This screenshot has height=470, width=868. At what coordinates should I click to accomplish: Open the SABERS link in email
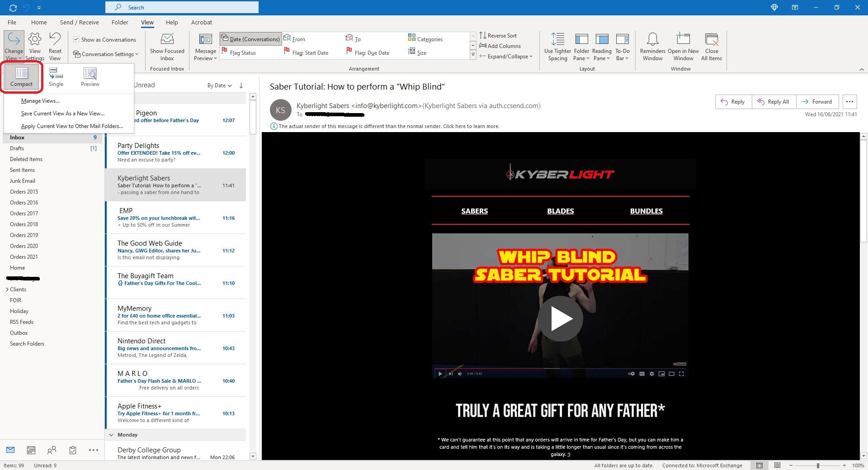coord(474,211)
